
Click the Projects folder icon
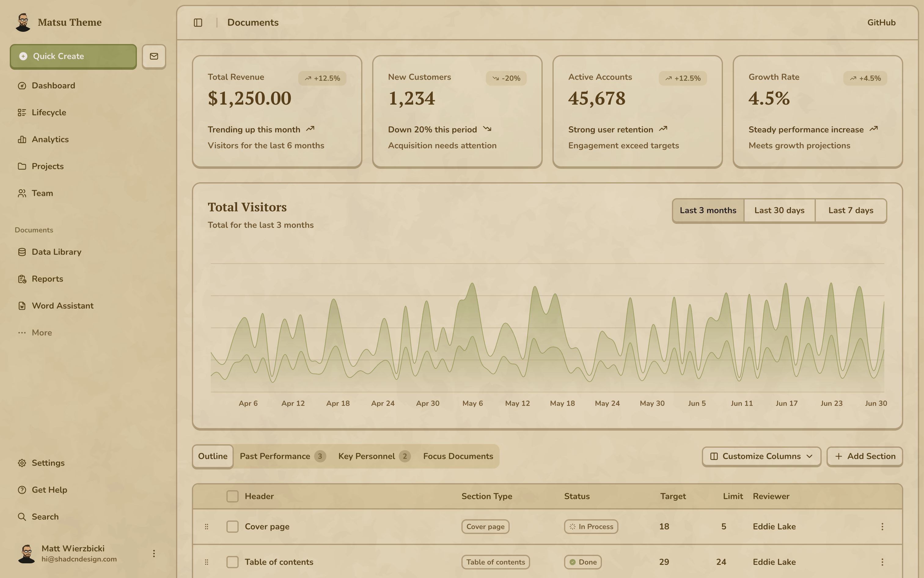[22, 166]
